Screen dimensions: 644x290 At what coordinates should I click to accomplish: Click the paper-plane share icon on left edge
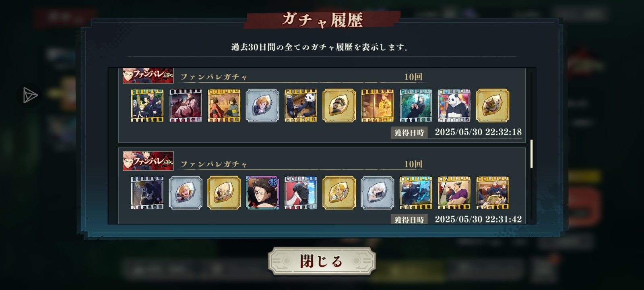(x=30, y=95)
